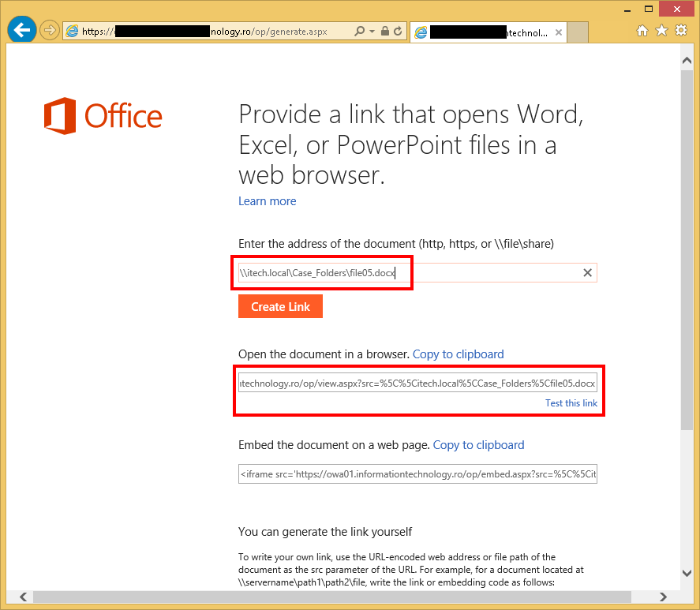
Task: Click the heading 'Provide a link that opens Word'
Action: 411,144
